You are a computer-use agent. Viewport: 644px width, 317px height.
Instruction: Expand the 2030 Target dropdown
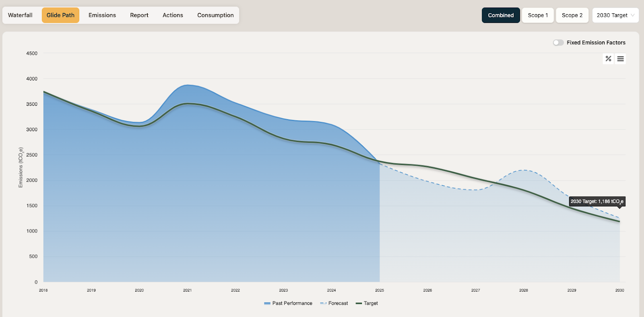click(x=615, y=15)
